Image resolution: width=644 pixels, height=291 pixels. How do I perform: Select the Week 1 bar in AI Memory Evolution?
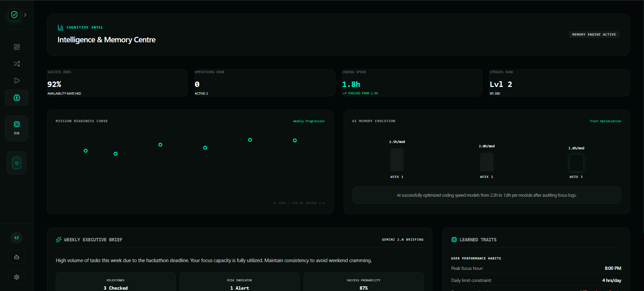pyautogui.click(x=397, y=160)
